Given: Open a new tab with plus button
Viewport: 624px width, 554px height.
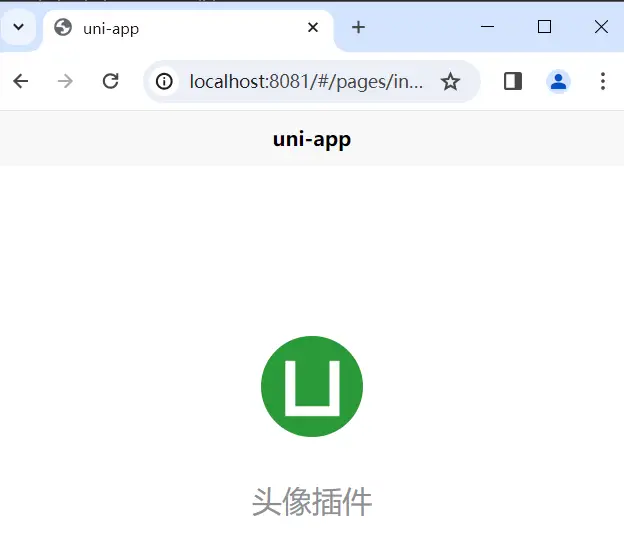Looking at the screenshot, I should (358, 27).
